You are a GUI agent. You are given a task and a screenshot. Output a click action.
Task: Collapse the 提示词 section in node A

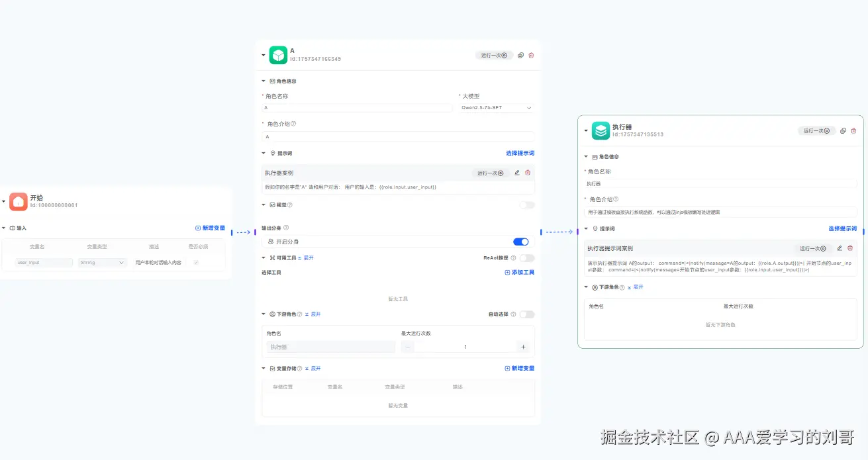pyautogui.click(x=264, y=153)
